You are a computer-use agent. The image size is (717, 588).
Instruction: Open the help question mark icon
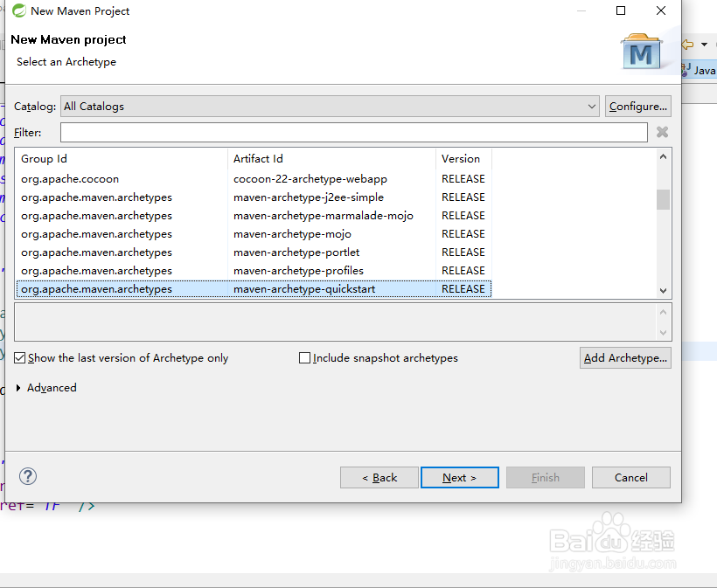28,476
